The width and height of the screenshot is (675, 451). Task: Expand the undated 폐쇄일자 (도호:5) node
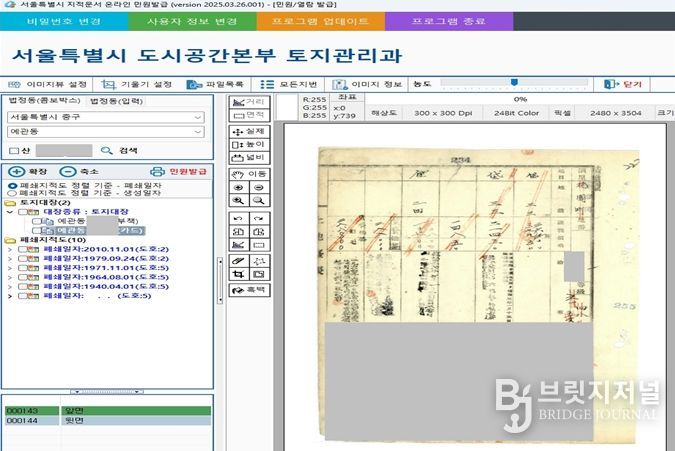pos(10,296)
